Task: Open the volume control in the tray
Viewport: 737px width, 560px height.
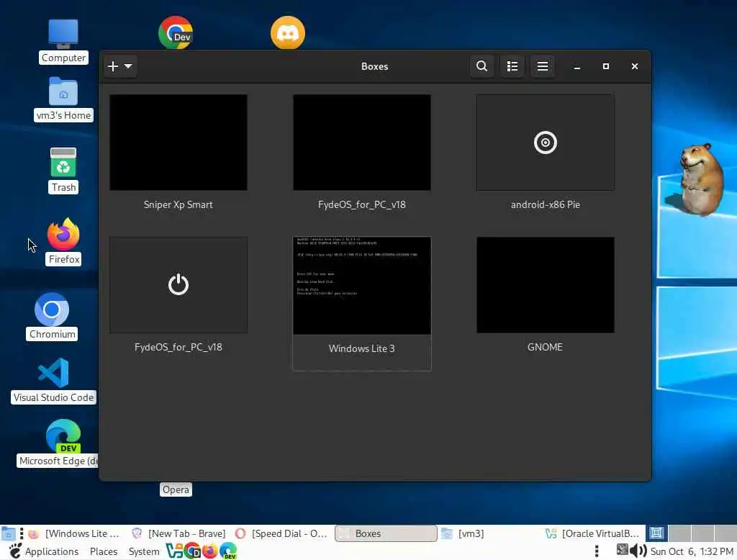Action: tap(638, 551)
